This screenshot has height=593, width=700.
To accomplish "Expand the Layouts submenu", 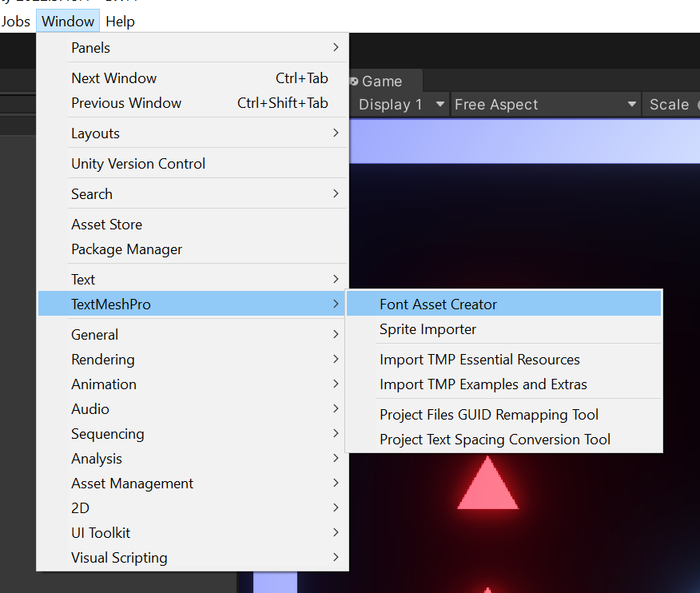I will (x=192, y=133).
